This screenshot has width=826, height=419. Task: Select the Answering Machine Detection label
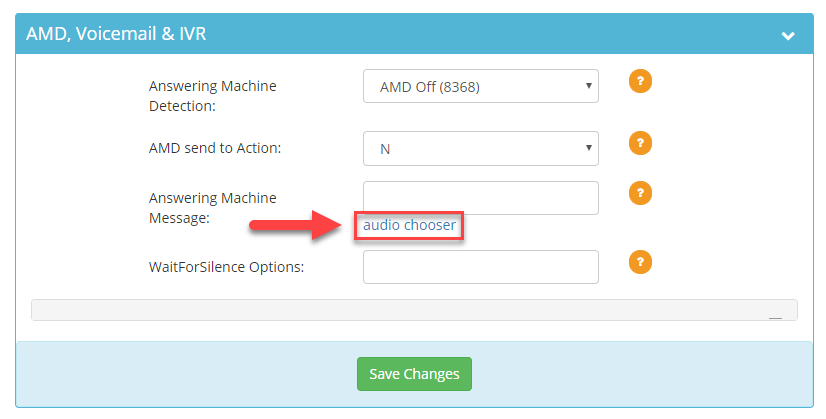pos(212,96)
